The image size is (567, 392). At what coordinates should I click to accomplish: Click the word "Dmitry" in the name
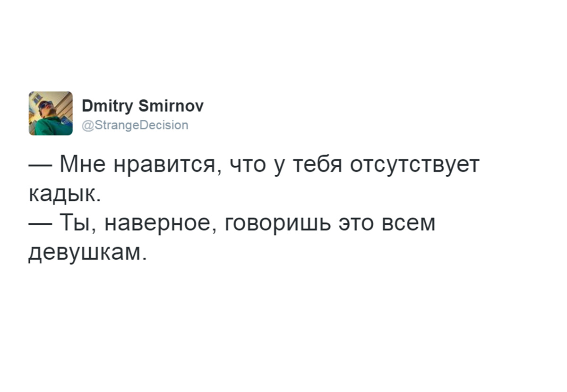pyautogui.click(x=110, y=107)
